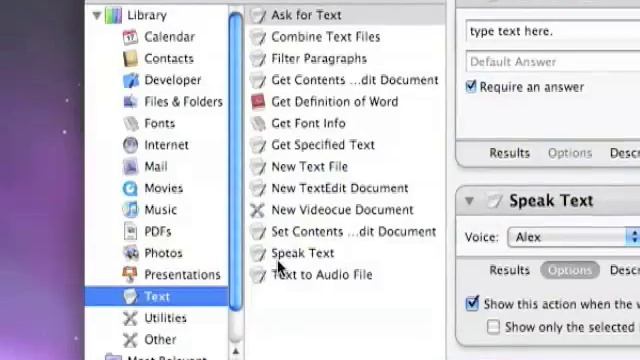The image size is (640, 360).
Task: Click the New Videocue Document icon
Action: click(x=258, y=210)
